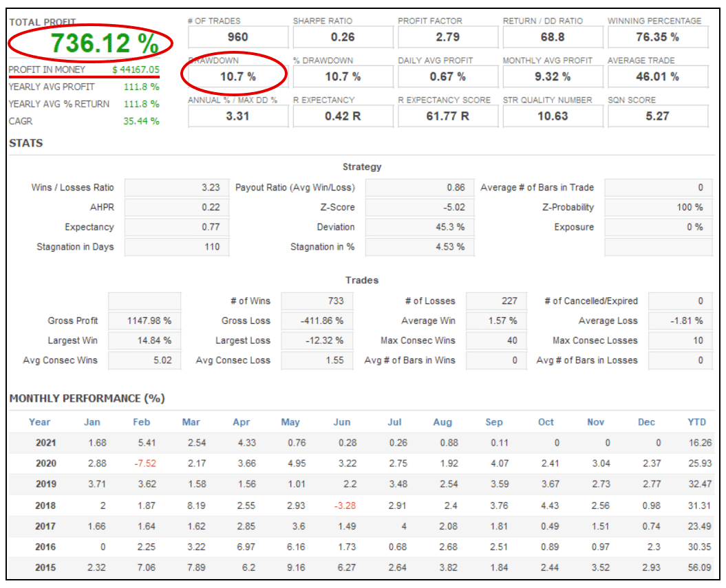
Task: Select the SQN SCORE value 5.27
Action: [657, 116]
